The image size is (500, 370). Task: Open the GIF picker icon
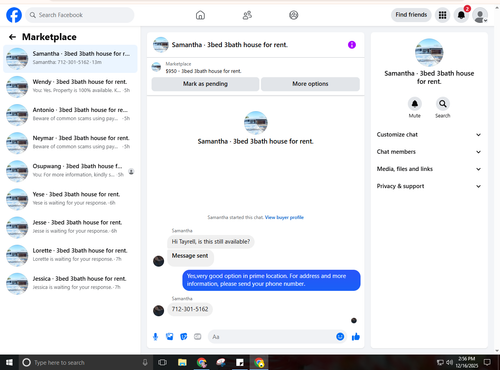click(198, 337)
